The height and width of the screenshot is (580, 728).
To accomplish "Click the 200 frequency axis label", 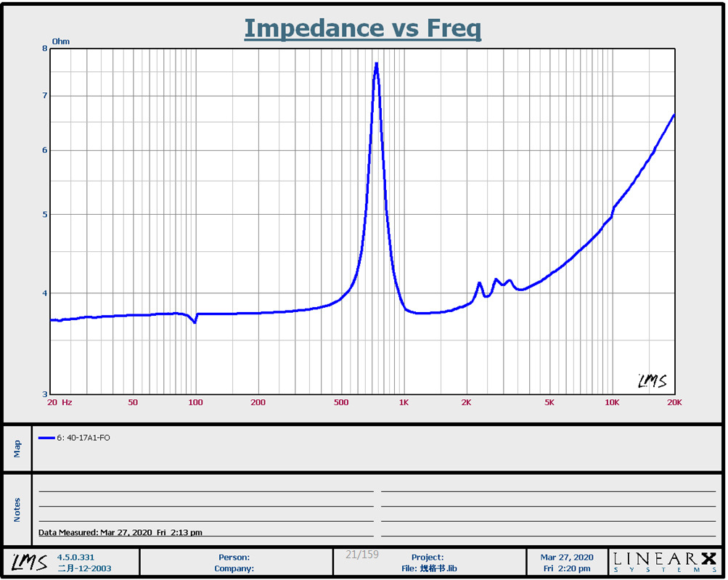I will point(258,402).
